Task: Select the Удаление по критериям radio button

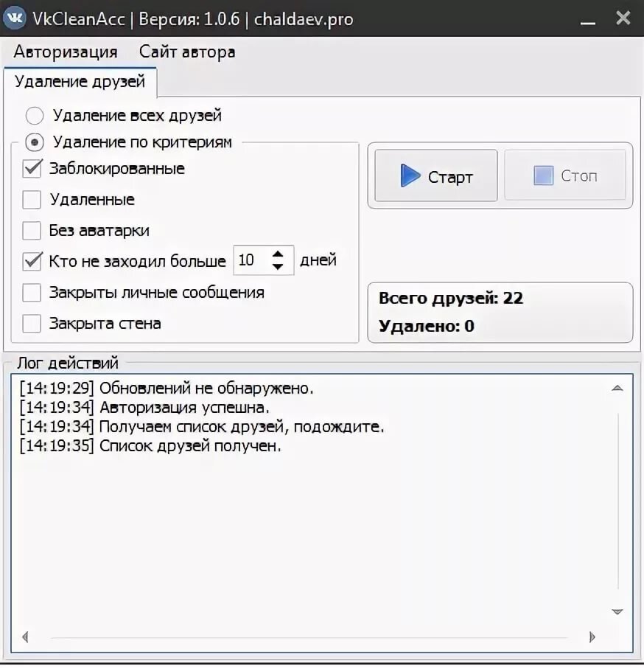Action: point(35,142)
